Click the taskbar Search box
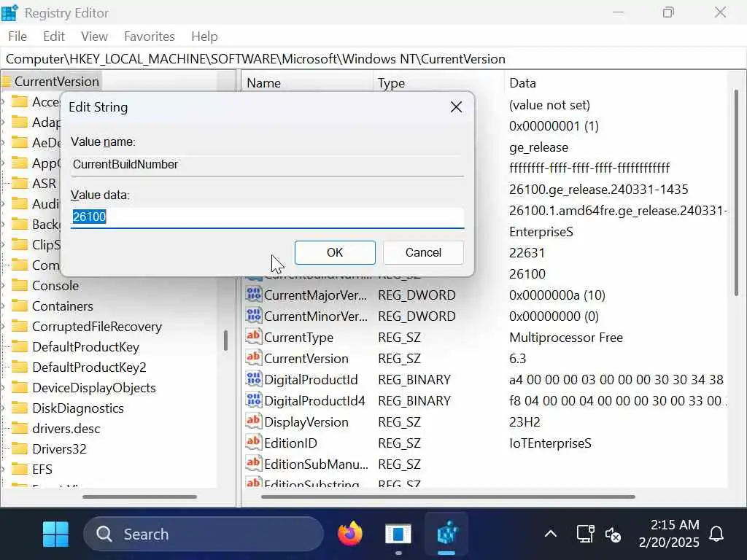Screen dimensions: 747x560 [x=204, y=534]
